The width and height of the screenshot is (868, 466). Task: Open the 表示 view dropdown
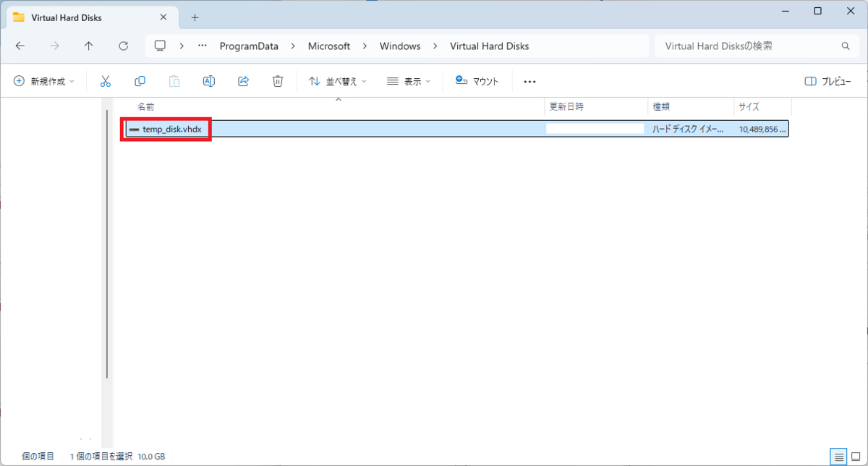pos(409,82)
